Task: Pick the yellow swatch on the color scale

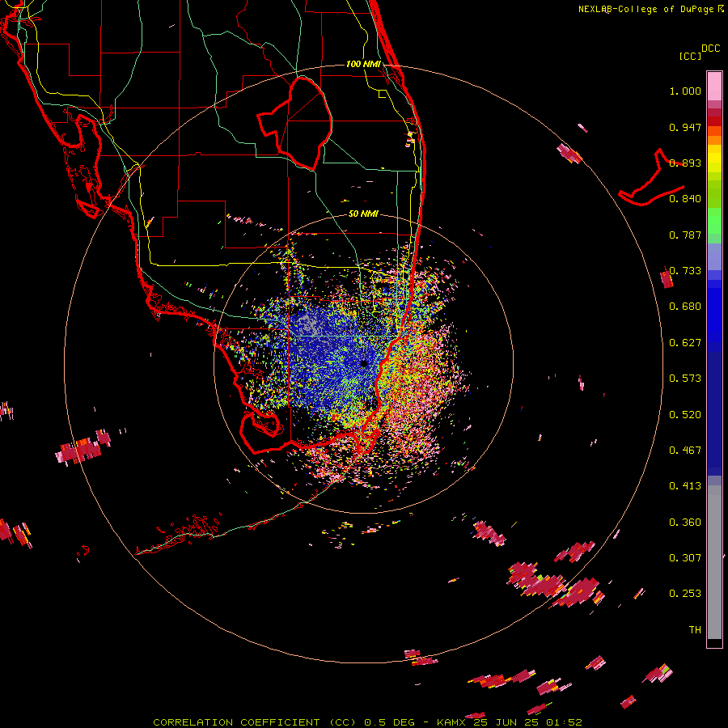Action: [714, 159]
